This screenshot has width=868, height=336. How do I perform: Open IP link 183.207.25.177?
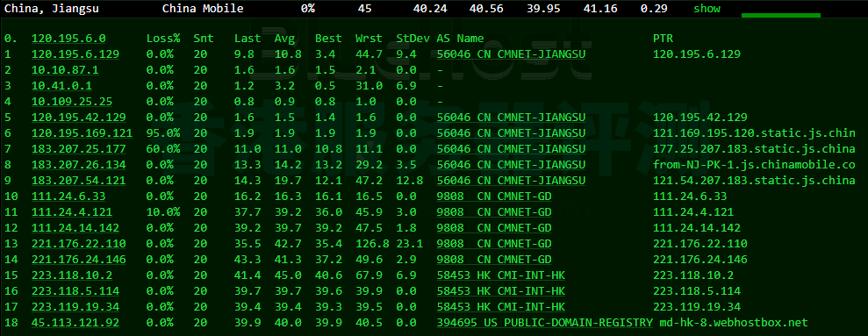pos(79,149)
